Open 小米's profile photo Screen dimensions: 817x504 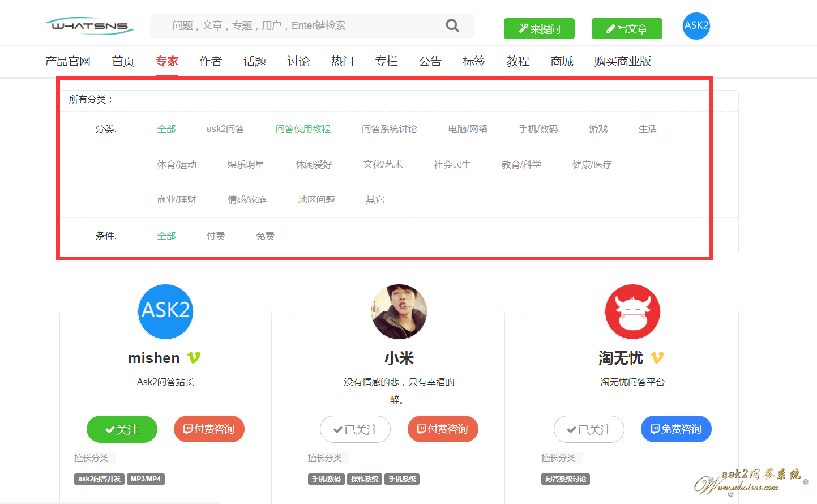click(x=399, y=311)
